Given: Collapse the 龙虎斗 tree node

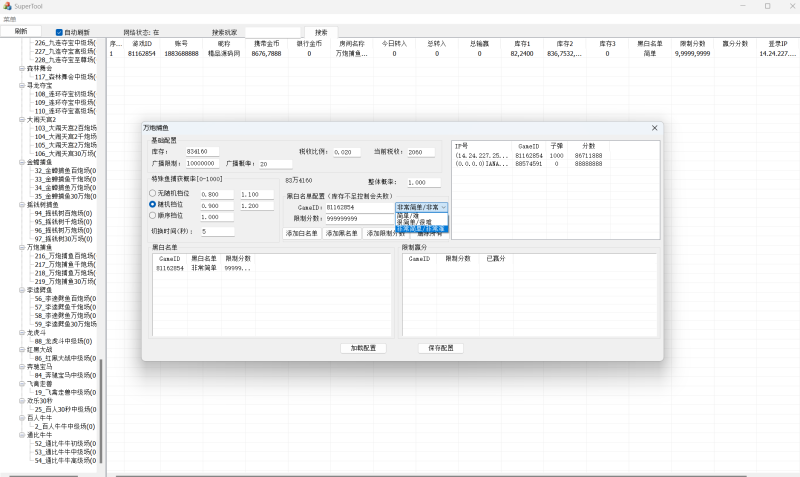Looking at the screenshot, I should [x=21, y=332].
